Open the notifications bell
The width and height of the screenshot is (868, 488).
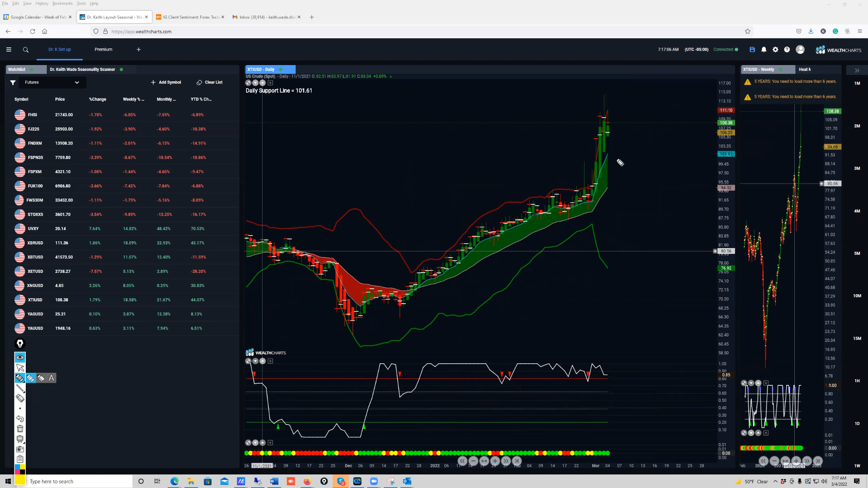[764, 50]
